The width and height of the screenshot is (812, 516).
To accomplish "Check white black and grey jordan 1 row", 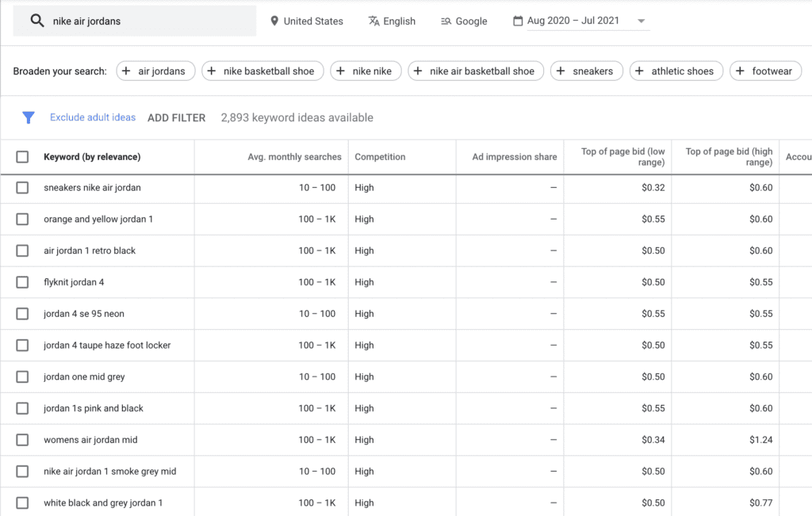I will 22,503.
